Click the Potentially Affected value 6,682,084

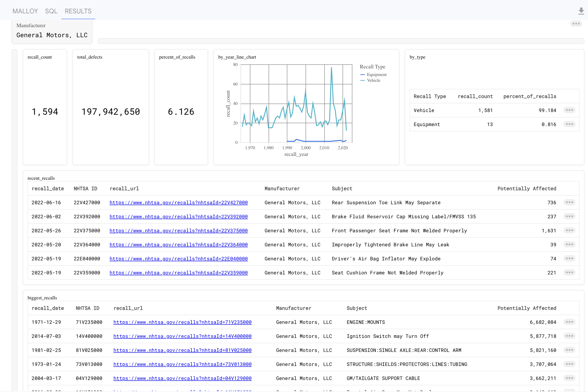coord(543,322)
